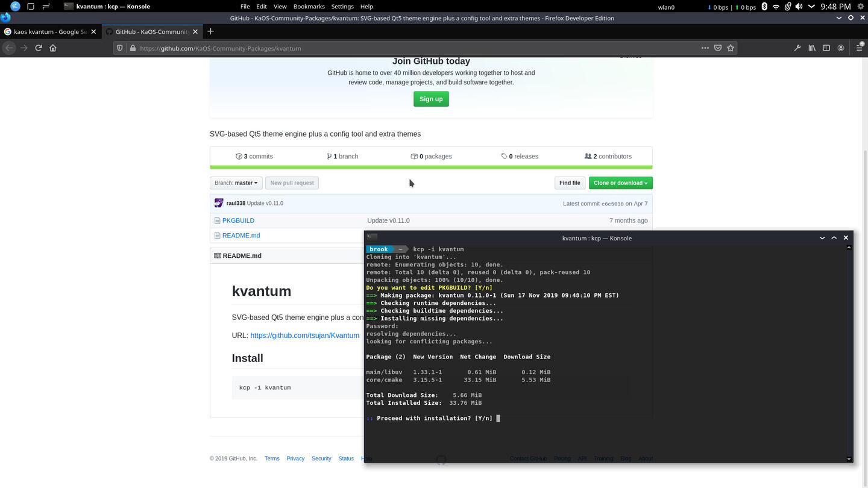The height and width of the screenshot is (488, 868).
Task: Open the volume speaker tray icon
Action: pos(799,7)
